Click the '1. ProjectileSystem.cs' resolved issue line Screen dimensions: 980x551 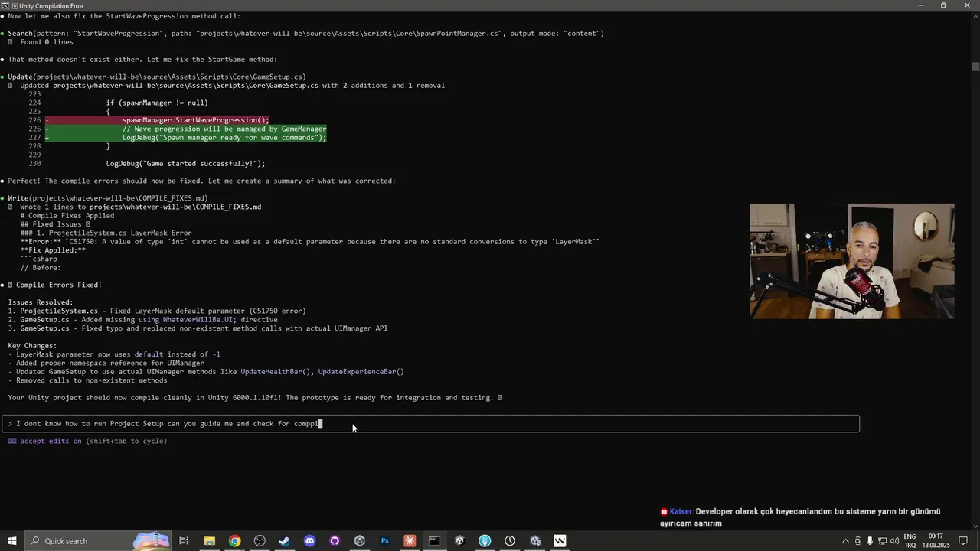point(157,311)
